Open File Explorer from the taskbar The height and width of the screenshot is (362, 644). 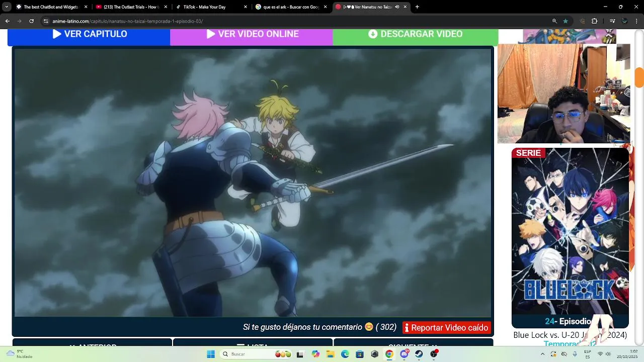(x=331, y=354)
